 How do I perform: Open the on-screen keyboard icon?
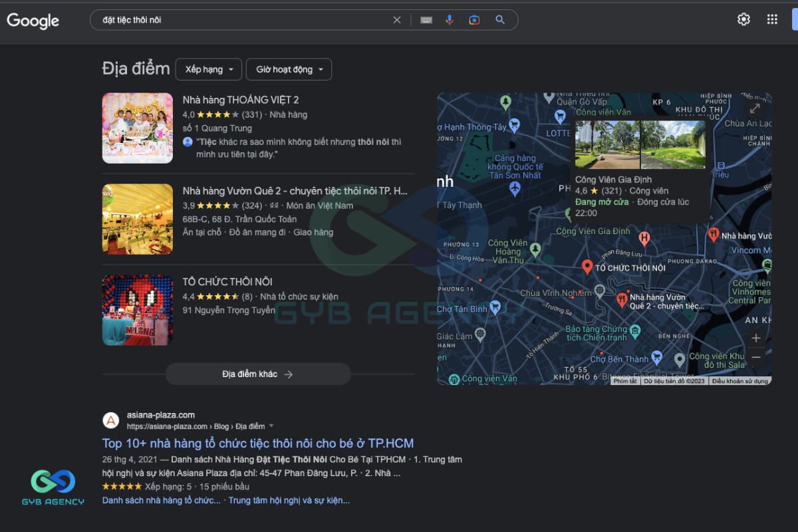pos(426,20)
